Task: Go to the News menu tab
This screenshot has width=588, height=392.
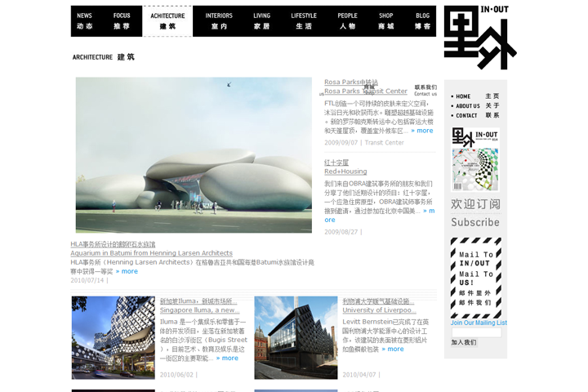Action: pyautogui.click(x=85, y=20)
